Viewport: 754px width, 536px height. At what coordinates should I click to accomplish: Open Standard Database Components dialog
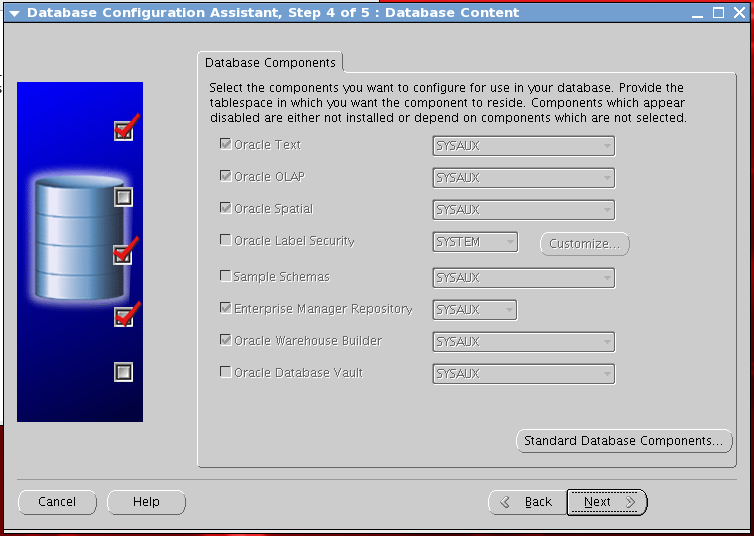point(624,441)
